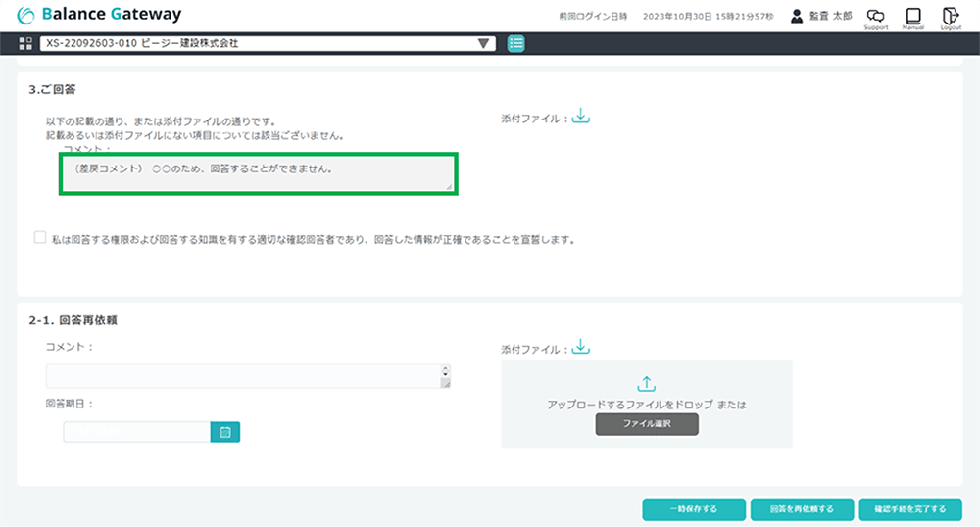Viewport: 980px width, 527px height.
Task: Click the re-request コメント text area
Action: point(243,376)
